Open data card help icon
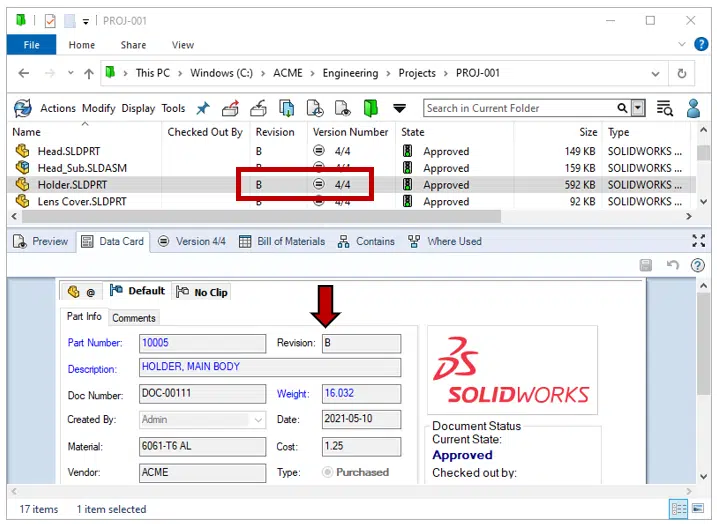 tap(697, 265)
